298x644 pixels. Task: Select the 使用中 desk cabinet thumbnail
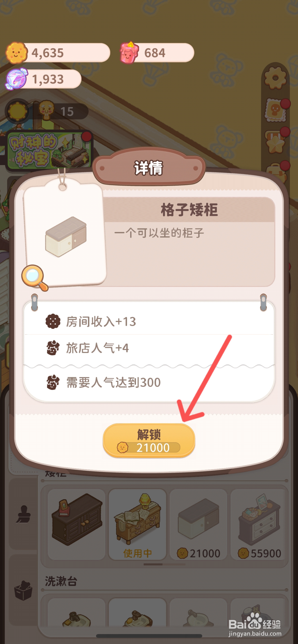click(x=138, y=524)
